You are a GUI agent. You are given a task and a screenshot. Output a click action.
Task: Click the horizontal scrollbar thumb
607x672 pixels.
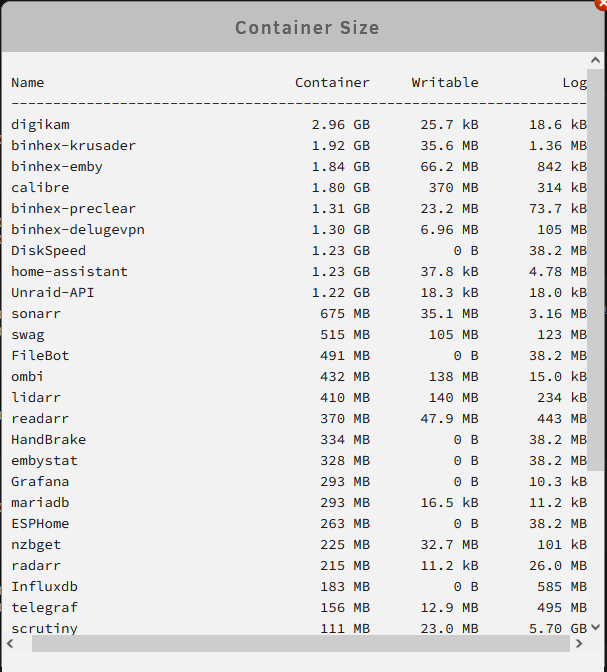point(300,643)
